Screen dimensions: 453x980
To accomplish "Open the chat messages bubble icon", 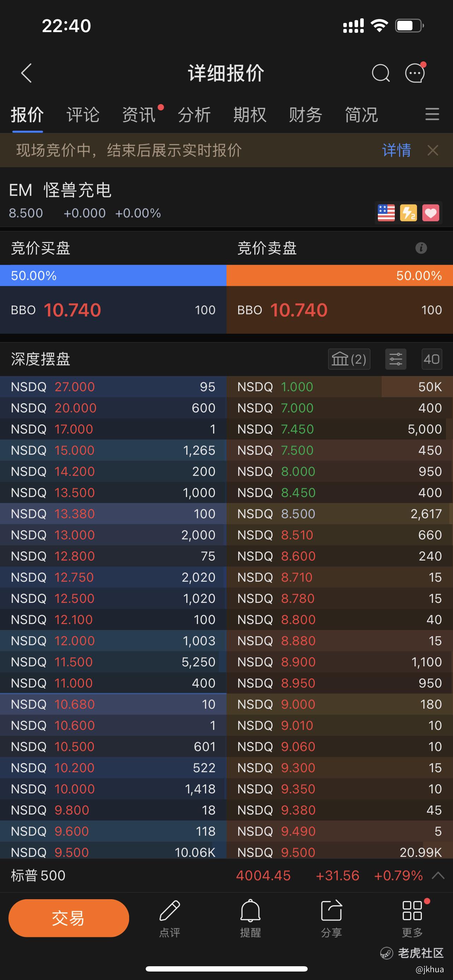I will (x=415, y=72).
